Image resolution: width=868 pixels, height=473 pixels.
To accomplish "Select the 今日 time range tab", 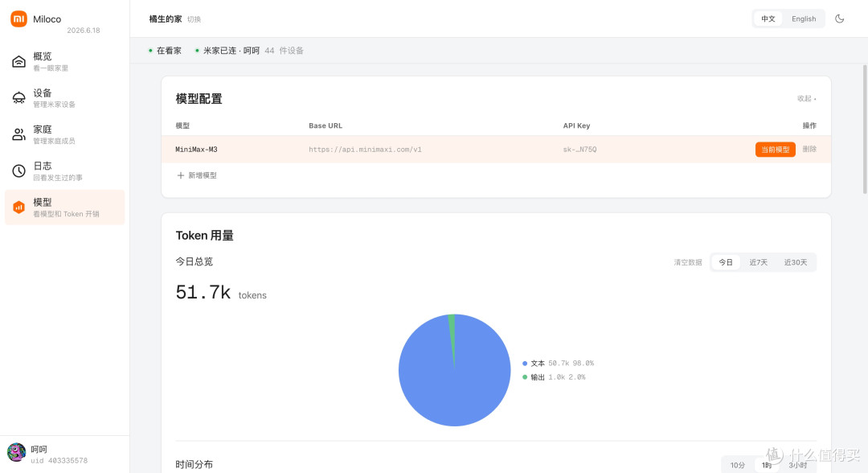I will (725, 262).
